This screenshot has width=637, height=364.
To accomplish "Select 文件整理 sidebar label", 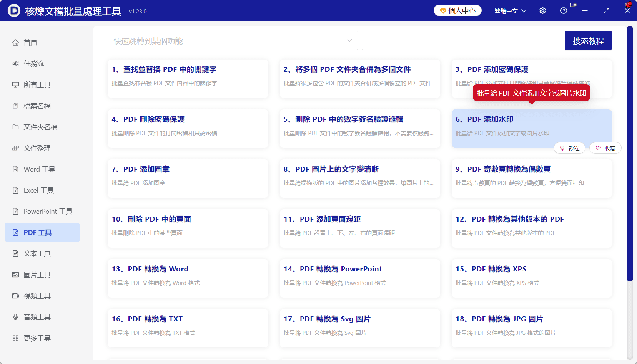I will (37, 148).
